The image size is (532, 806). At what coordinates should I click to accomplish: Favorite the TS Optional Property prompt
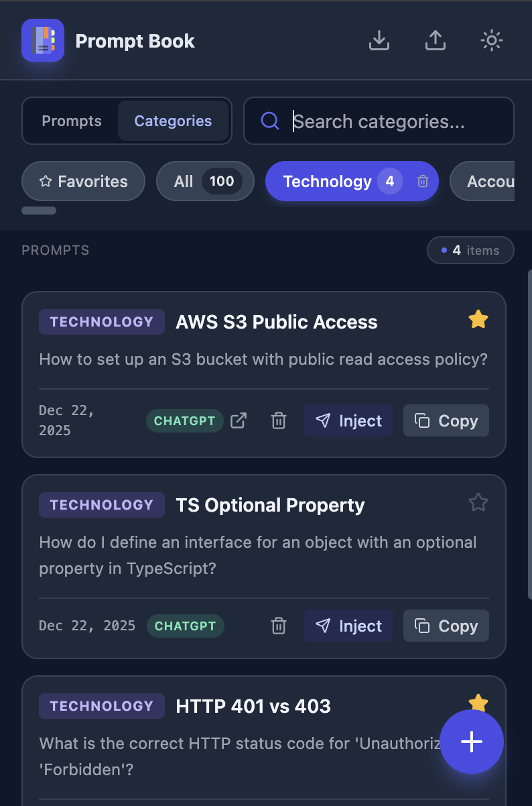[x=478, y=502]
